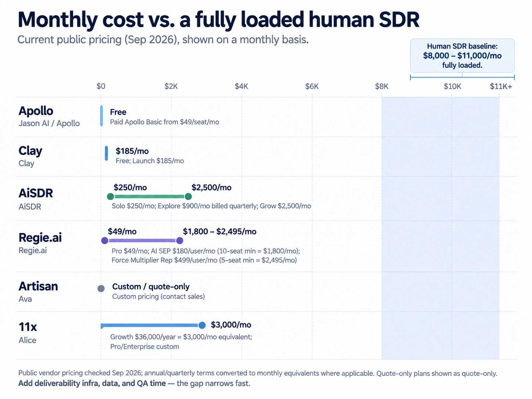The width and height of the screenshot is (532, 399).
Task: Click the 'Ava' sublabel under Artisan
Action: [25, 299]
